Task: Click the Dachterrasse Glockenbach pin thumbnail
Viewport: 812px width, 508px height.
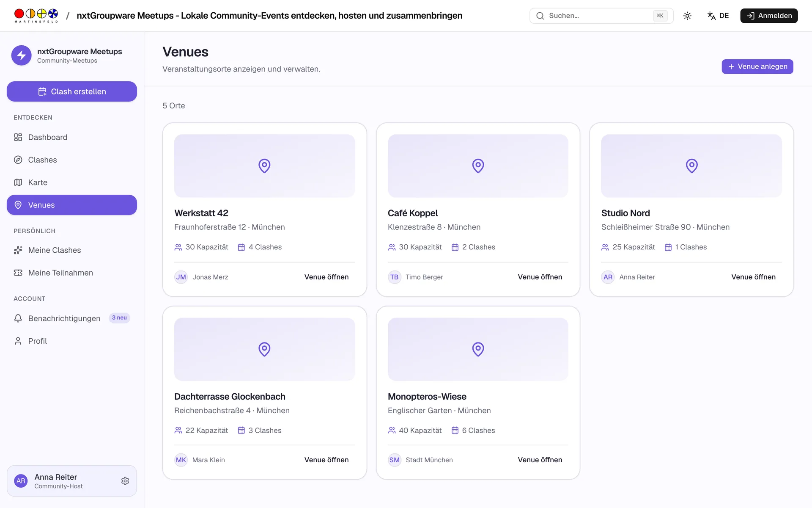Action: 264,349
